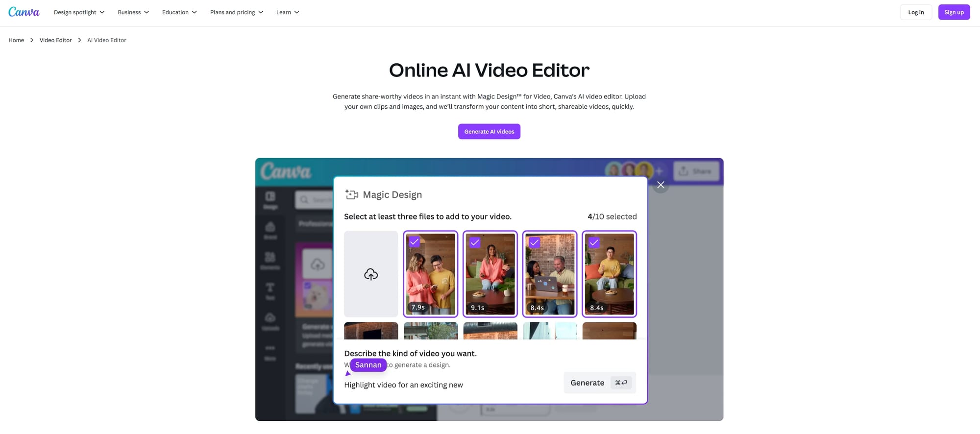The width and height of the screenshot is (980, 434).
Task: Uncheck the 8.4s clip with laptop checkbox
Action: [535, 242]
